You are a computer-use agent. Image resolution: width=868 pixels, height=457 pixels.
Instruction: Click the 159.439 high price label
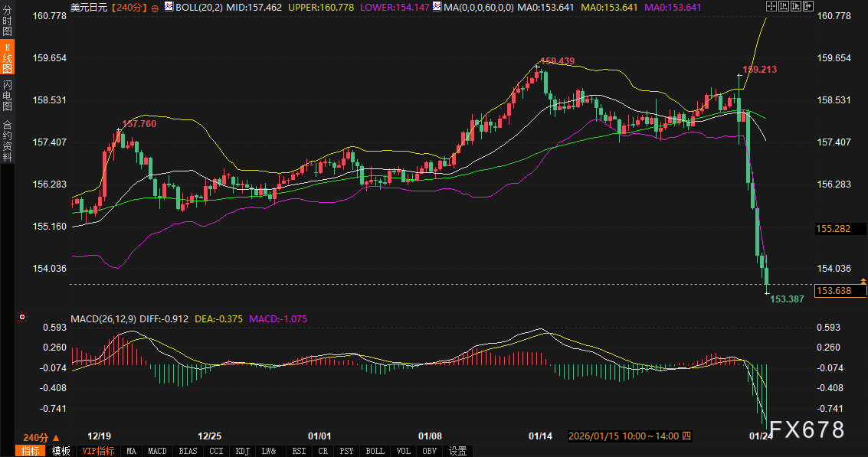557,60
